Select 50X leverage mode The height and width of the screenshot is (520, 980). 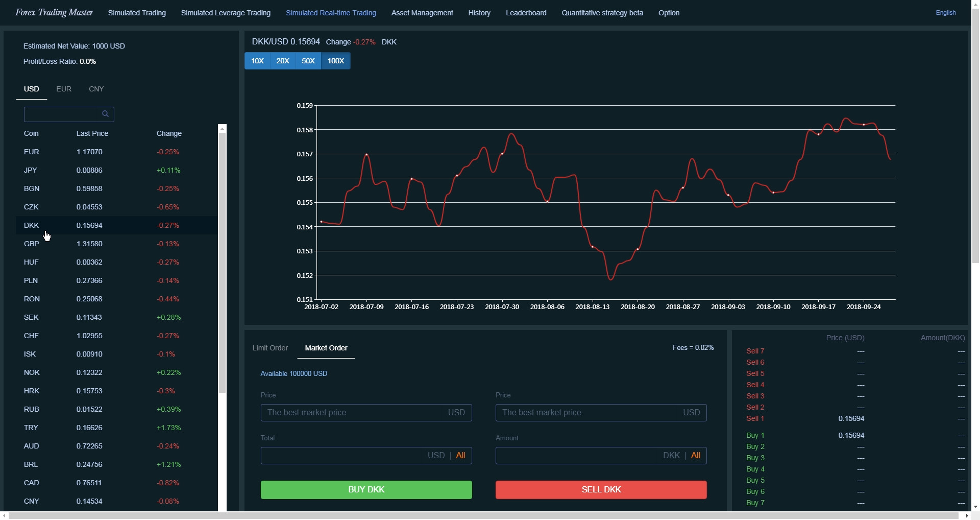308,61
